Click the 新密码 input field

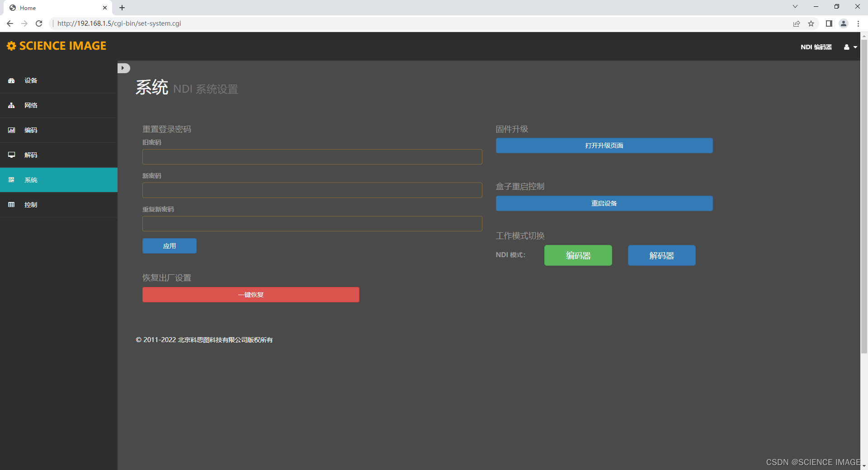(312, 190)
